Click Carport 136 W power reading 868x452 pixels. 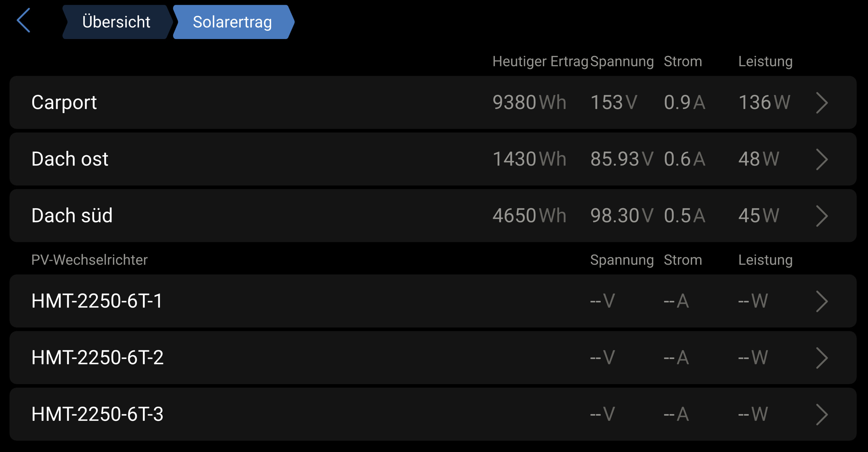pyautogui.click(x=764, y=103)
